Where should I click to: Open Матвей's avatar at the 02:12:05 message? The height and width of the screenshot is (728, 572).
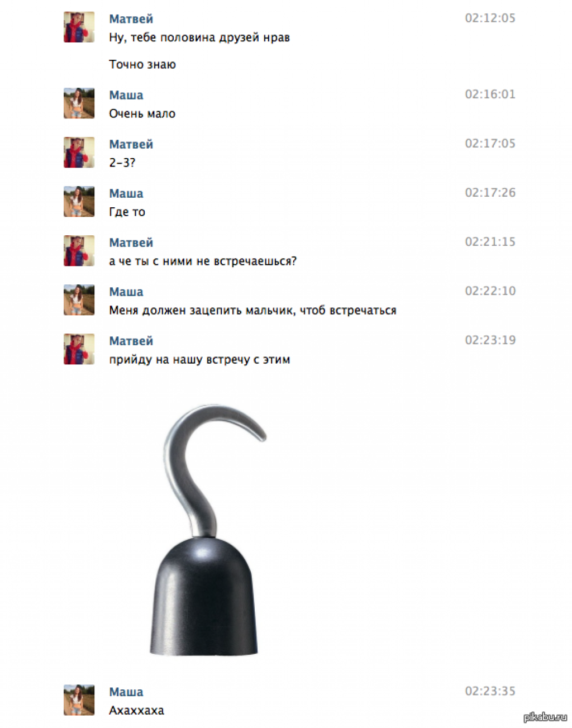click(79, 27)
